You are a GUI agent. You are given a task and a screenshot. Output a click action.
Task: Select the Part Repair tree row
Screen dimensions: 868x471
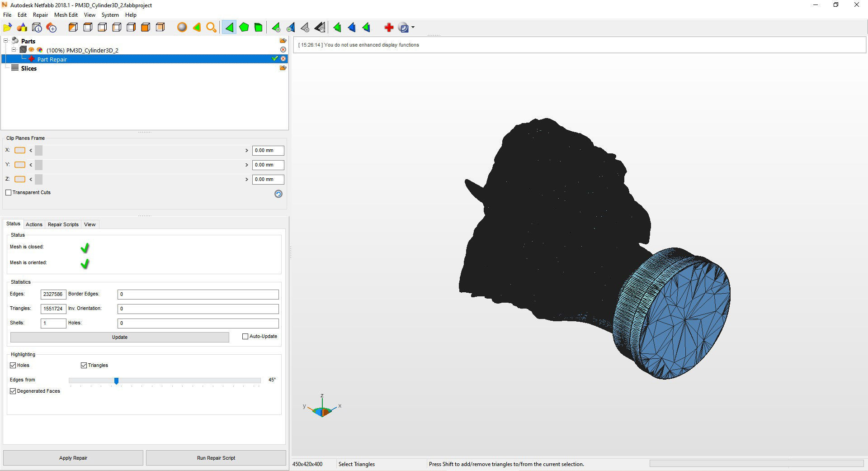(x=145, y=59)
